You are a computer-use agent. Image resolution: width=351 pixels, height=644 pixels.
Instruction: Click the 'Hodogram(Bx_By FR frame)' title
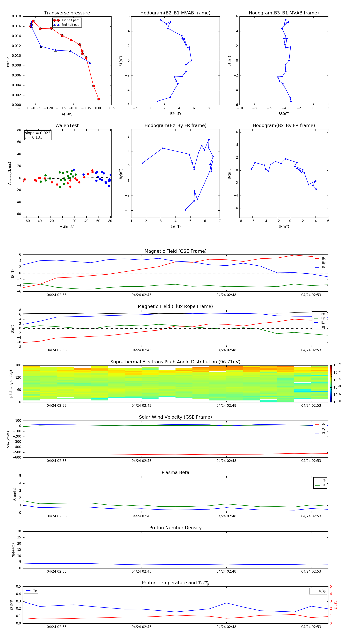coord(284,125)
